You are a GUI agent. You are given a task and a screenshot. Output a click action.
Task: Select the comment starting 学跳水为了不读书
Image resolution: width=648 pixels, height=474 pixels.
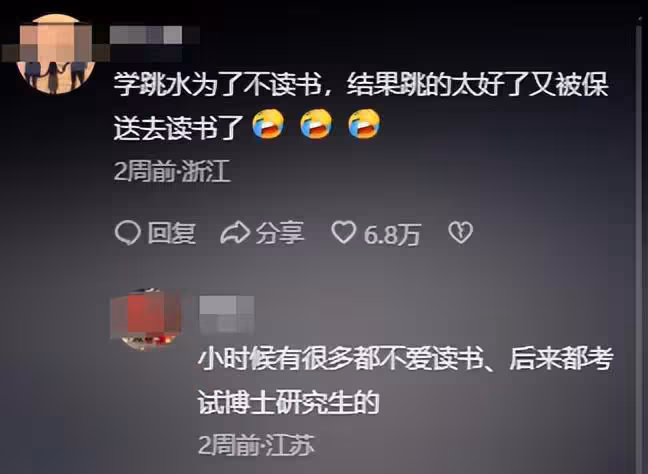pyautogui.click(x=361, y=107)
